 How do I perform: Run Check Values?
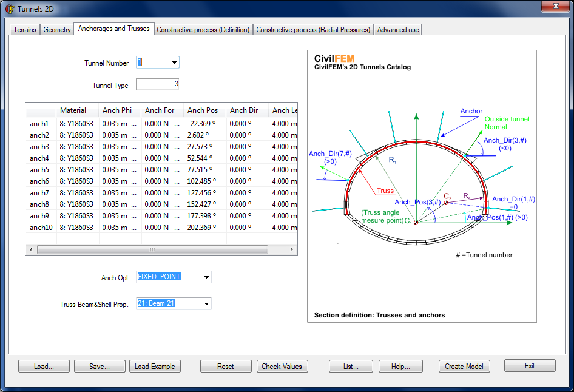282,367
